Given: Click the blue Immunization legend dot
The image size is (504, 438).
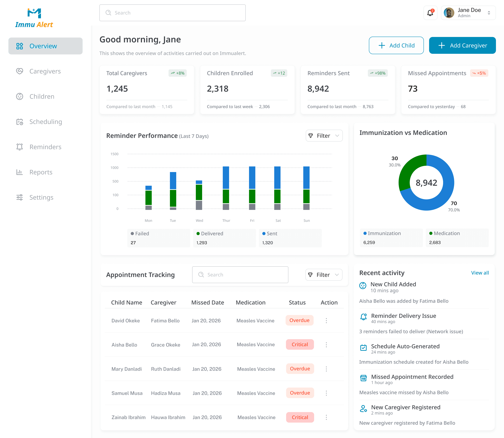Looking at the screenshot, I should click(x=365, y=233).
